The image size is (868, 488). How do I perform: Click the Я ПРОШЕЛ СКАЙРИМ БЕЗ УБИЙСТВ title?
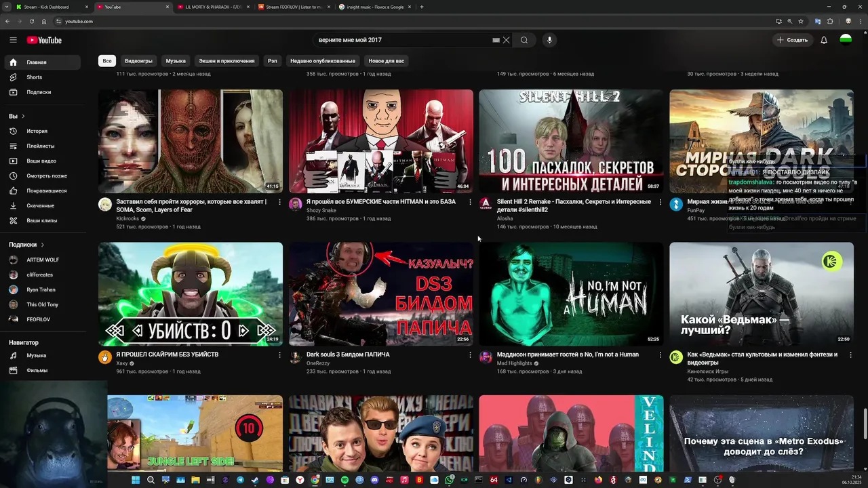[167, 354]
